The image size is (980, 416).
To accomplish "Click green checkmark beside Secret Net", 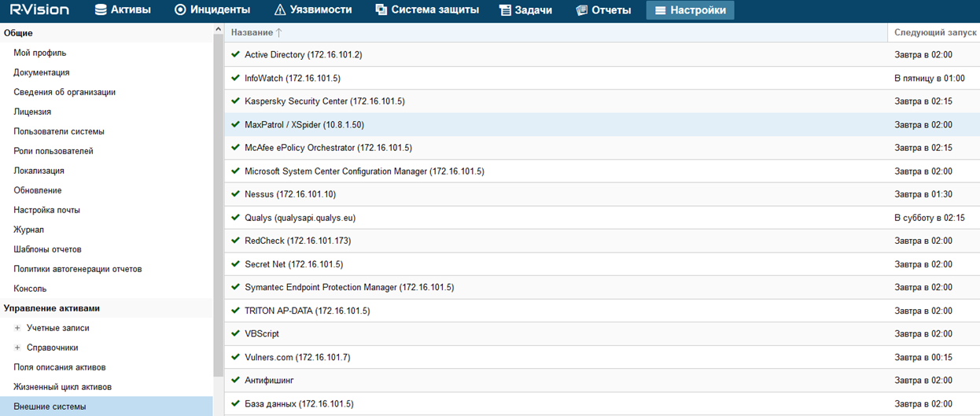I will [x=235, y=263].
